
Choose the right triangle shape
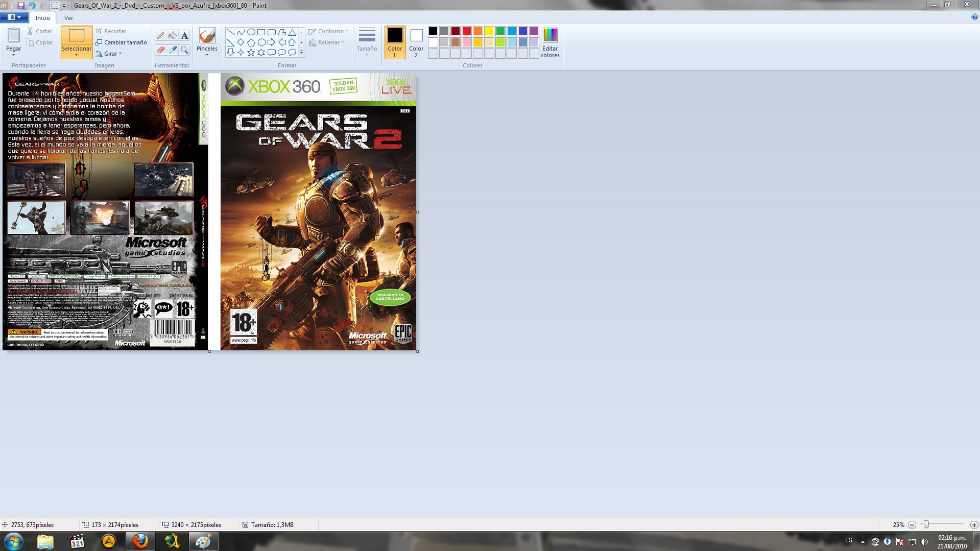[x=230, y=42]
